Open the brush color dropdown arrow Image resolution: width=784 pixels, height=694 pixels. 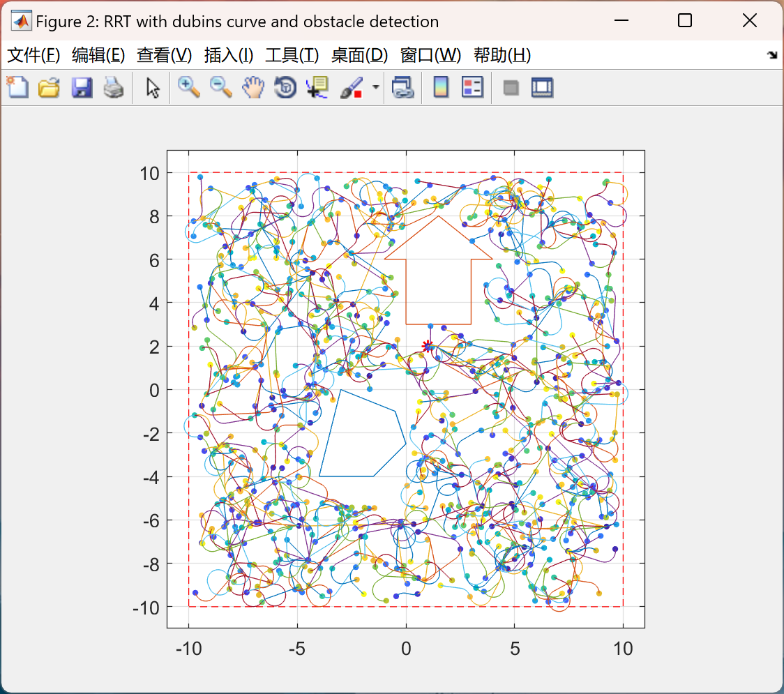(375, 88)
